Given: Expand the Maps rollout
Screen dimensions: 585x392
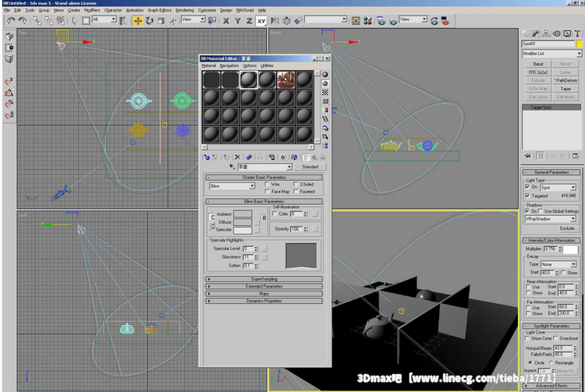Looking at the screenshot, I should (264, 294).
